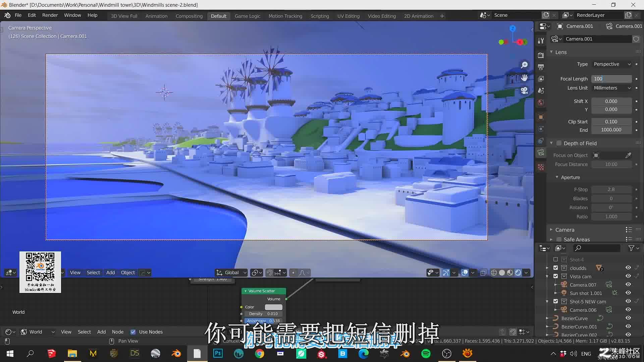Open the World properties tab (globe icon)

pyautogui.click(x=541, y=103)
